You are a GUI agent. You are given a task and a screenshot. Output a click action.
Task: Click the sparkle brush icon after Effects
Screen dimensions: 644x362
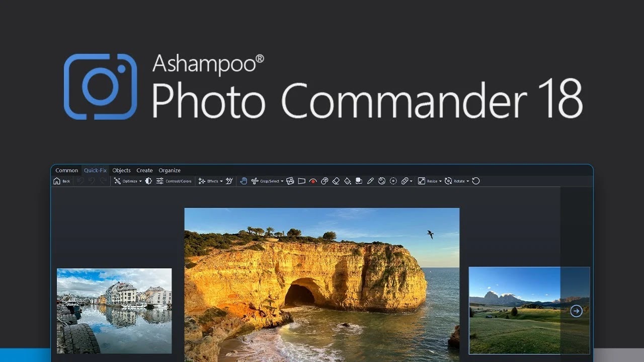pyautogui.click(x=229, y=181)
